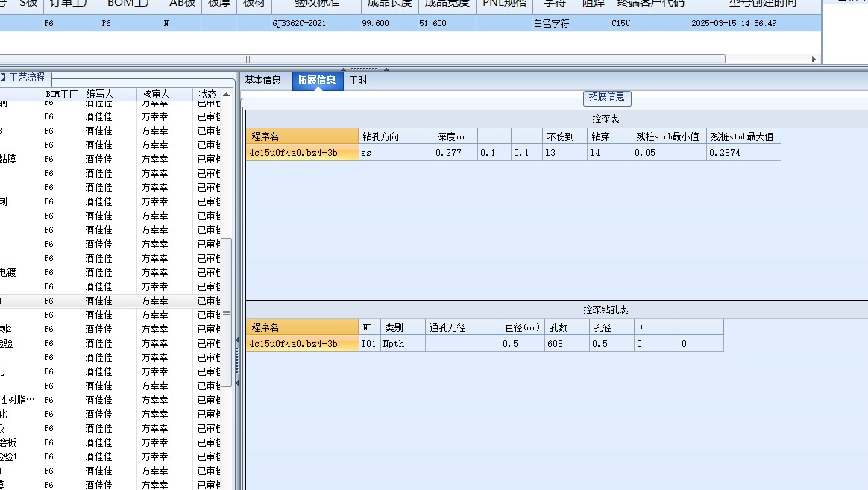This screenshot has height=490, width=868.
Task: Click the depth value 0.277
Action: pyautogui.click(x=455, y=153)
